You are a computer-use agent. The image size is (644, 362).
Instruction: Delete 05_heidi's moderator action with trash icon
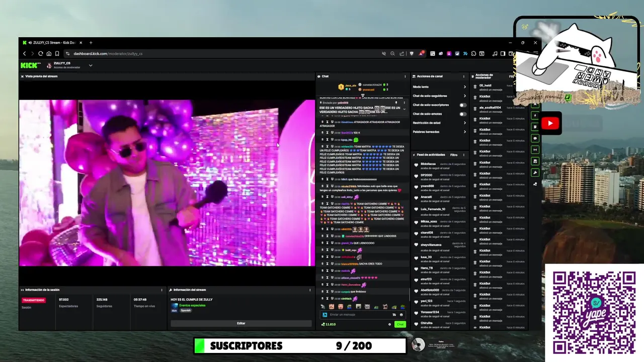[x=475, y=87]
